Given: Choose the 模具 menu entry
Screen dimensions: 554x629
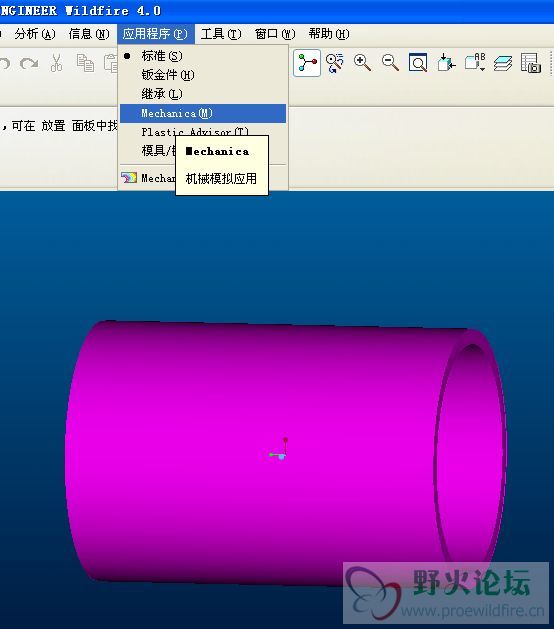Looking at the screenshot, I should [x=158, y=151].
